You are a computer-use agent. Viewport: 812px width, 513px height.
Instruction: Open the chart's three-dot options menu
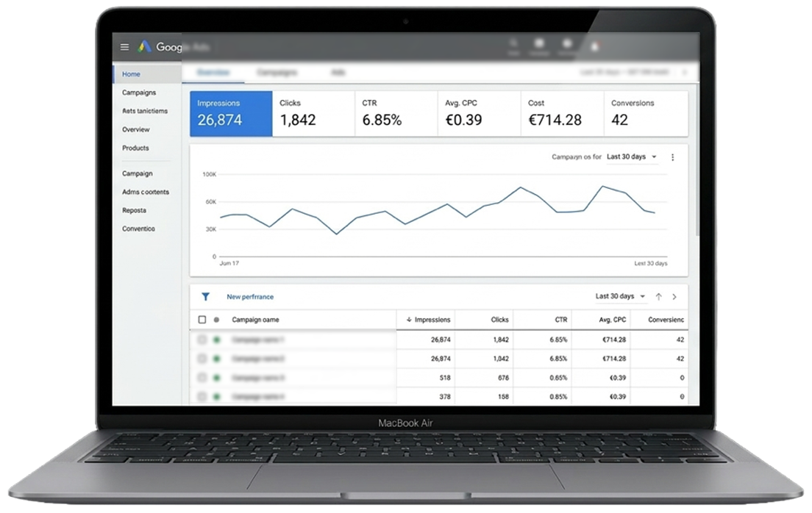(672, 157)
